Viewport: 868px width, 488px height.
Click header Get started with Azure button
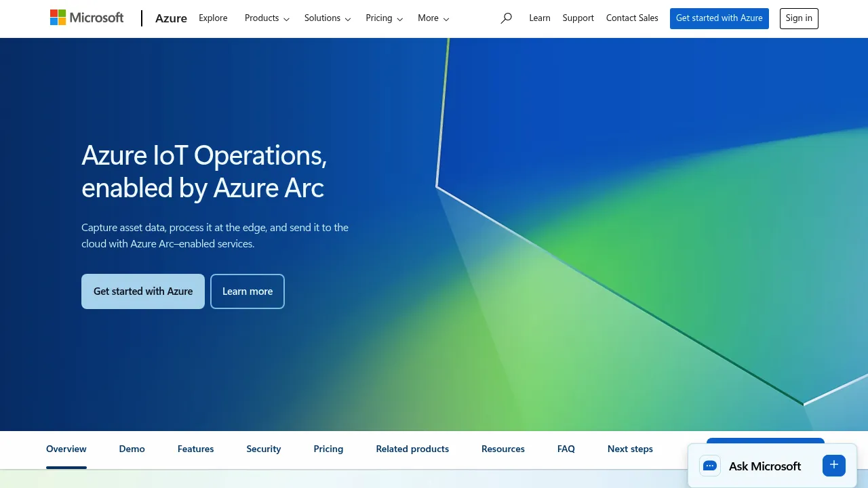pyautogui.click(x=719, y=18)
